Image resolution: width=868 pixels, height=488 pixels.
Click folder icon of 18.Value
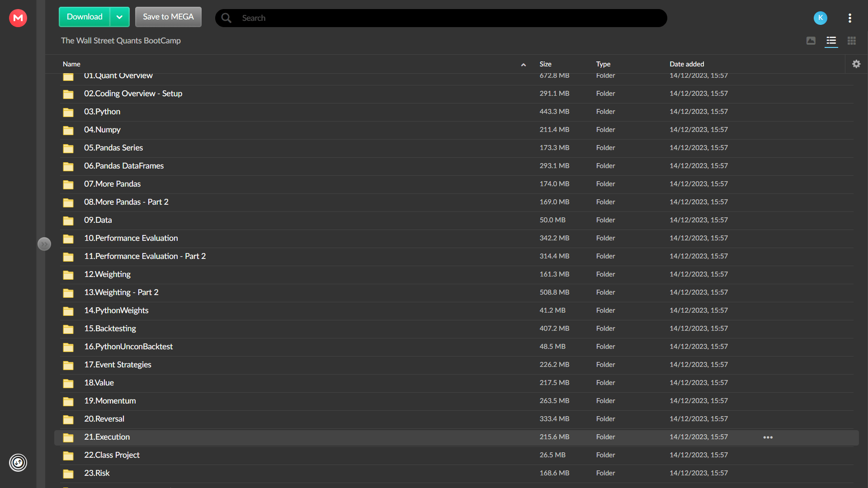[x=68, y=383]
